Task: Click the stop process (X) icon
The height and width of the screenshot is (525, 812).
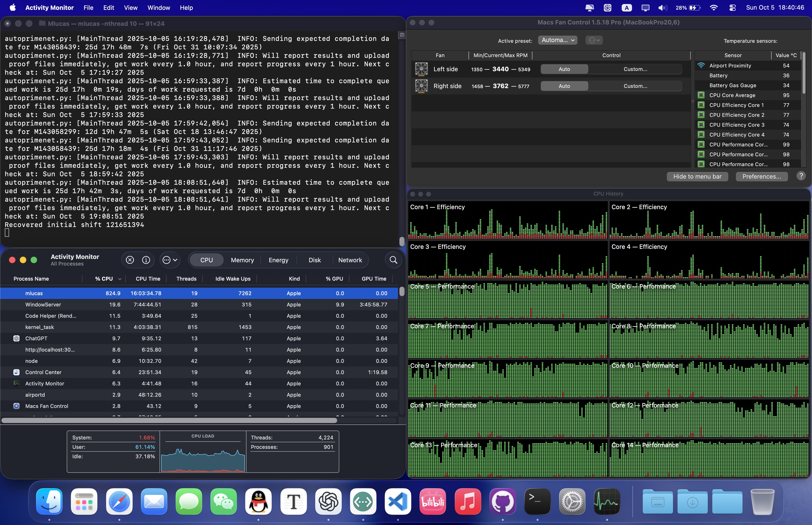Action: (x=130, y=260)
